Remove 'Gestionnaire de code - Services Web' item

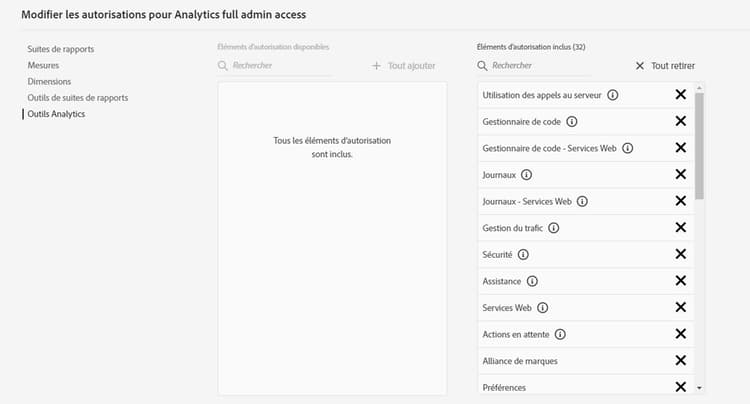pos(680,148)
